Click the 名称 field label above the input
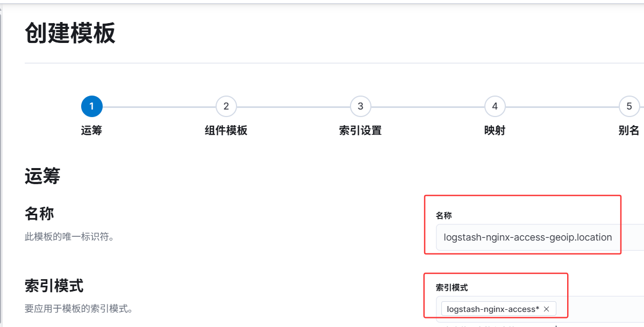The image size is (644, 327). click(443, 215)
